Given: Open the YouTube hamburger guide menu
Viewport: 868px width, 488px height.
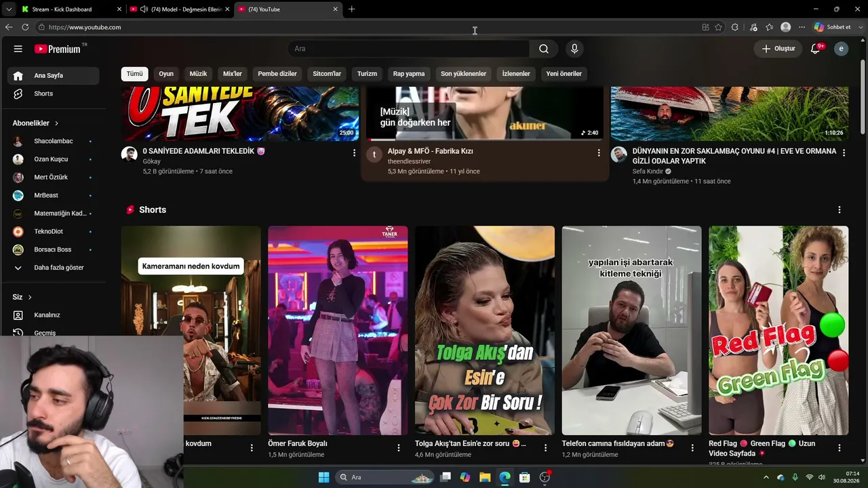Looking at the screenshot, I should click(18, 49).
